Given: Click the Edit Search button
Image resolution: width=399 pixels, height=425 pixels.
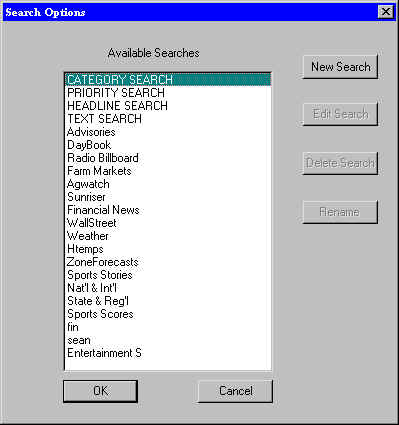Looking at the screenshot, I should (x=340, y=114).
